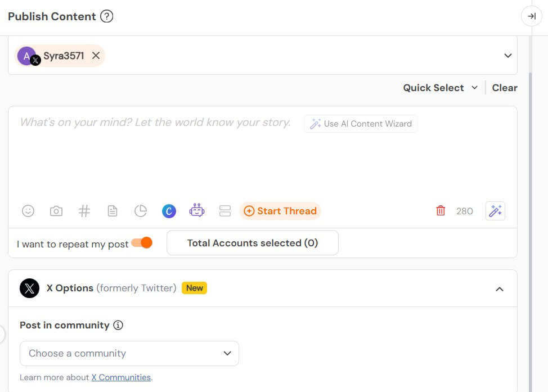Open the Choose a community dropdown

coord(129,353)
